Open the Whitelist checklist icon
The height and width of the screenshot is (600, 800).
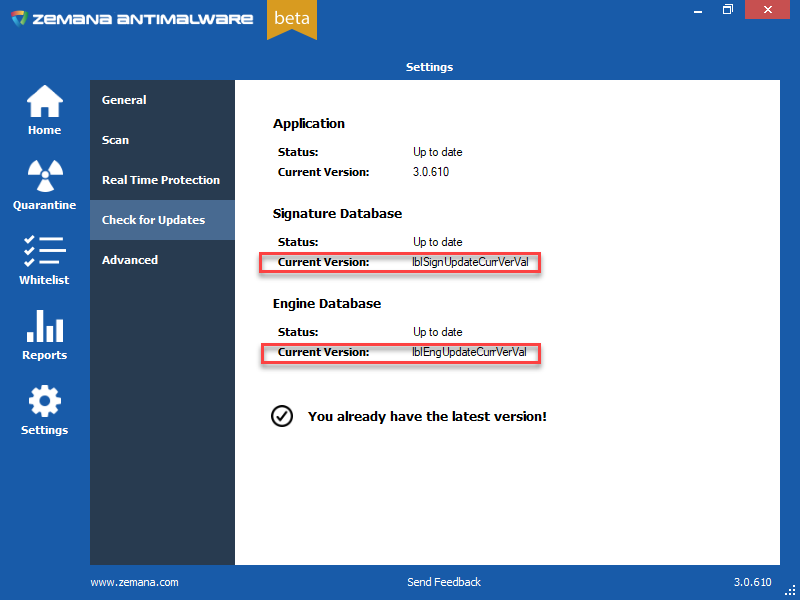click(45, 251)
